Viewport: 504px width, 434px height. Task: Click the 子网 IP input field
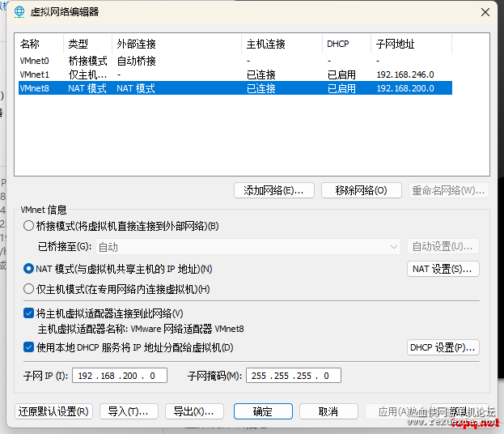point(120,376)
